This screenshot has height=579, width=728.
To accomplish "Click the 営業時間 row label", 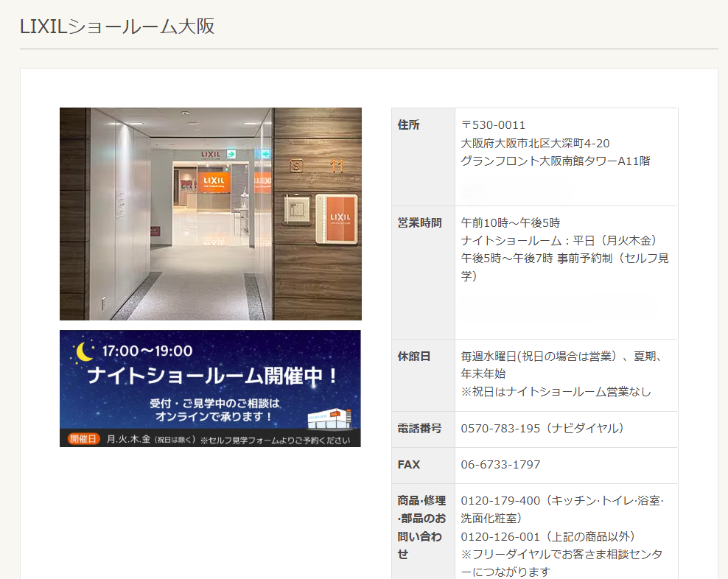I will pyautogui.click(x=420, y=223).
